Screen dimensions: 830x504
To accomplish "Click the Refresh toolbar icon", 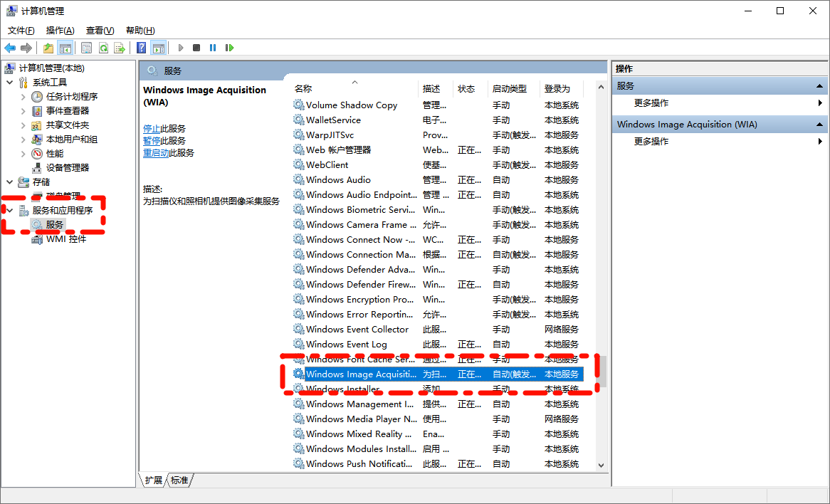I will 103,48.
